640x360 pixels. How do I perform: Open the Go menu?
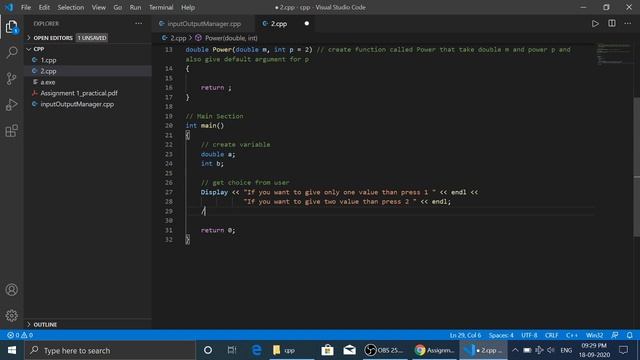coord(118,7)
